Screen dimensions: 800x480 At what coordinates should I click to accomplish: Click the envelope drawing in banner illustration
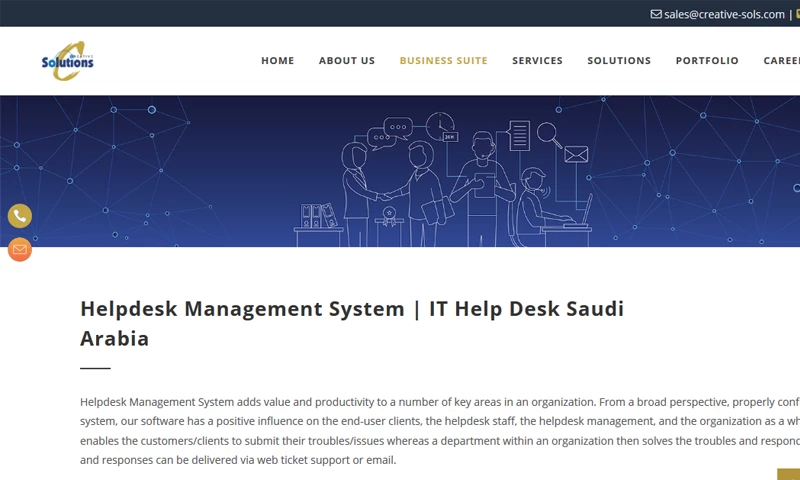pos(575,154)
